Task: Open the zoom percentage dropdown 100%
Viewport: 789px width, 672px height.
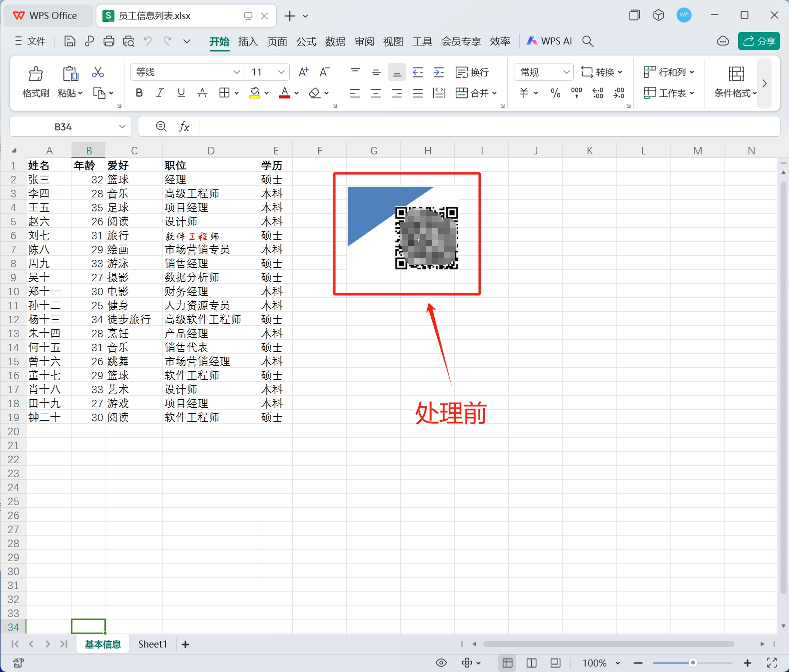Action: 618,663
